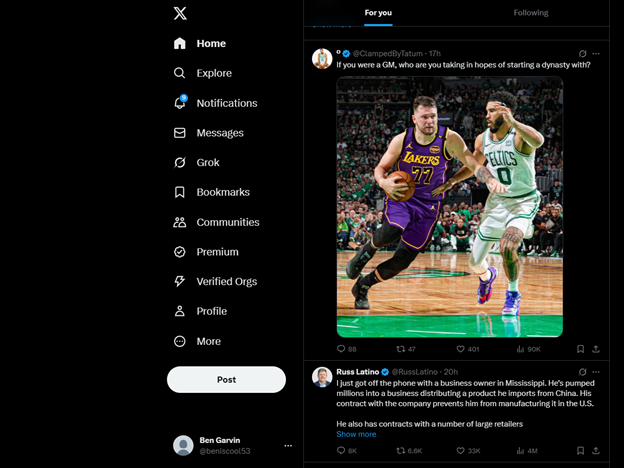The image size is (624, 468).
Task: Open more options on ClampedByTatum post
Action: click(596, 53)
